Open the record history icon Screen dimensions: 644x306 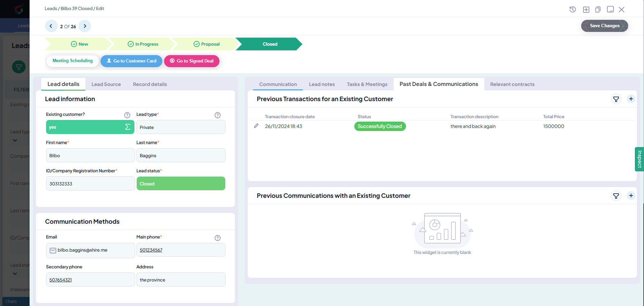click(572, 9)
